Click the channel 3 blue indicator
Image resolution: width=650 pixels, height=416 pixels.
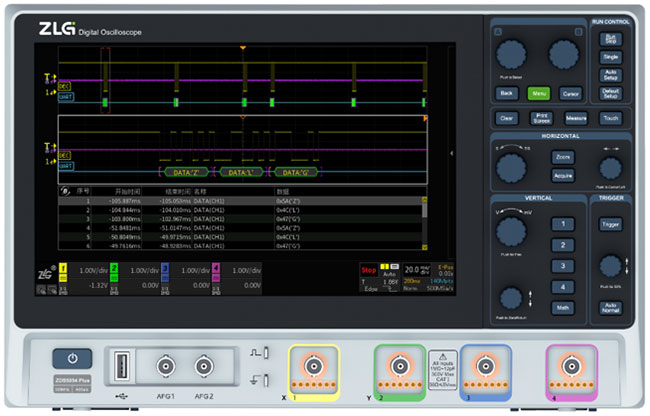click(x=165, y=270)
